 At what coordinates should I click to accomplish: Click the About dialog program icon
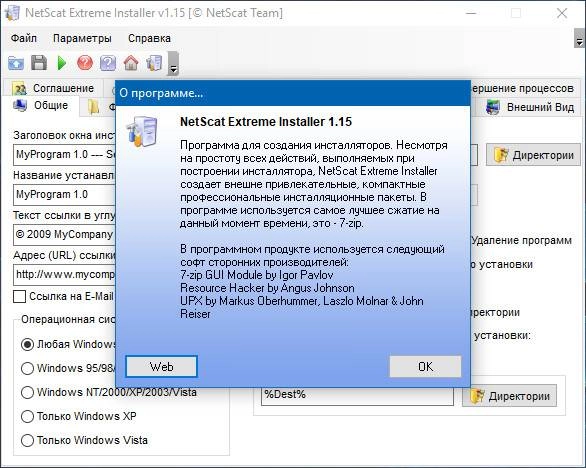pyautogui.click(x=142, y=132)
